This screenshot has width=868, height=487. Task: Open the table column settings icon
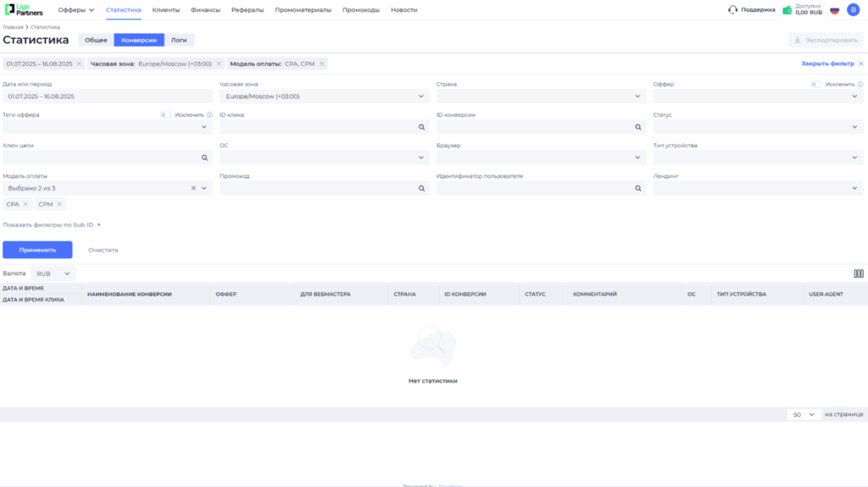click(859, 274)
